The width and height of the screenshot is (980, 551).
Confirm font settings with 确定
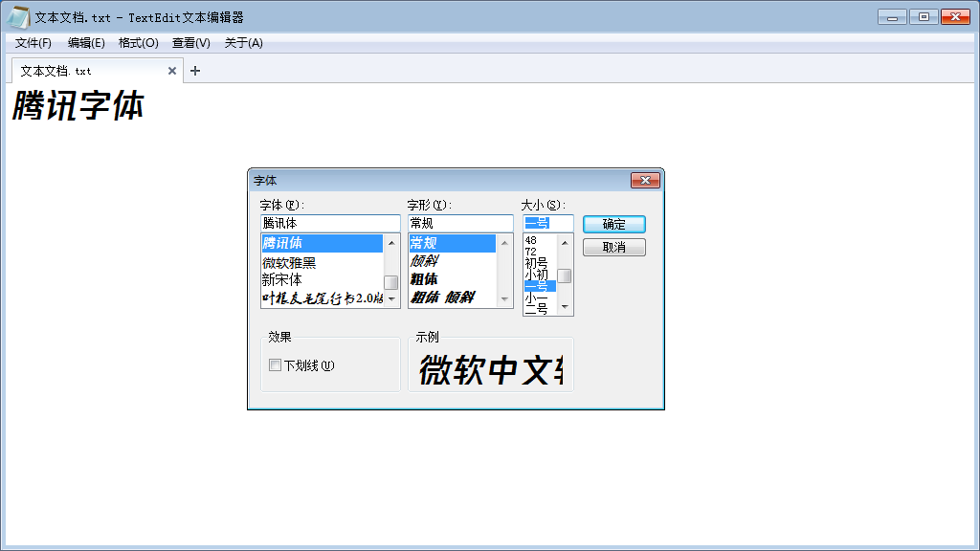pyautogui.click(x=614, y=224)
